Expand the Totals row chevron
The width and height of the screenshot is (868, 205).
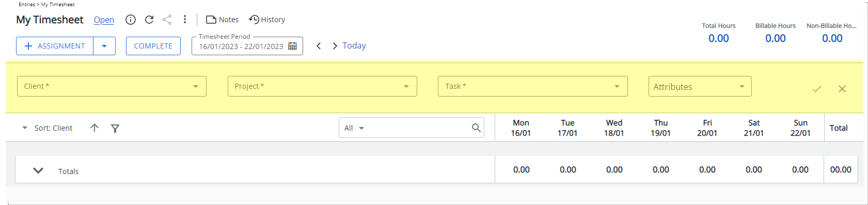(x=38, y=170)
